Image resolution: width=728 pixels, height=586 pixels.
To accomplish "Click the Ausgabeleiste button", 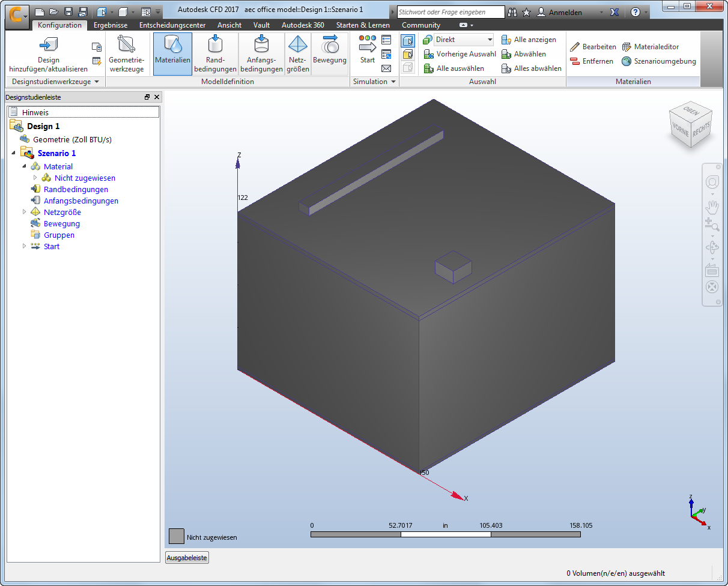I will point(187,558).
